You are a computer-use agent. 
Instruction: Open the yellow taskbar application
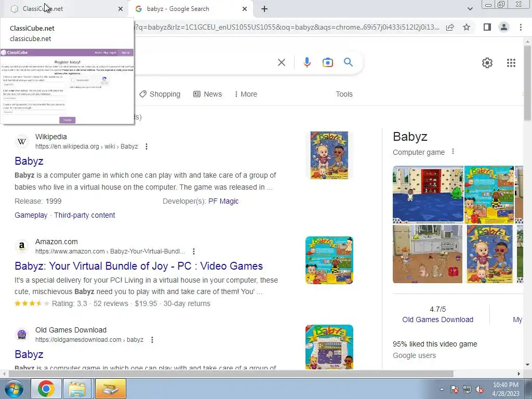pos(111,389)
